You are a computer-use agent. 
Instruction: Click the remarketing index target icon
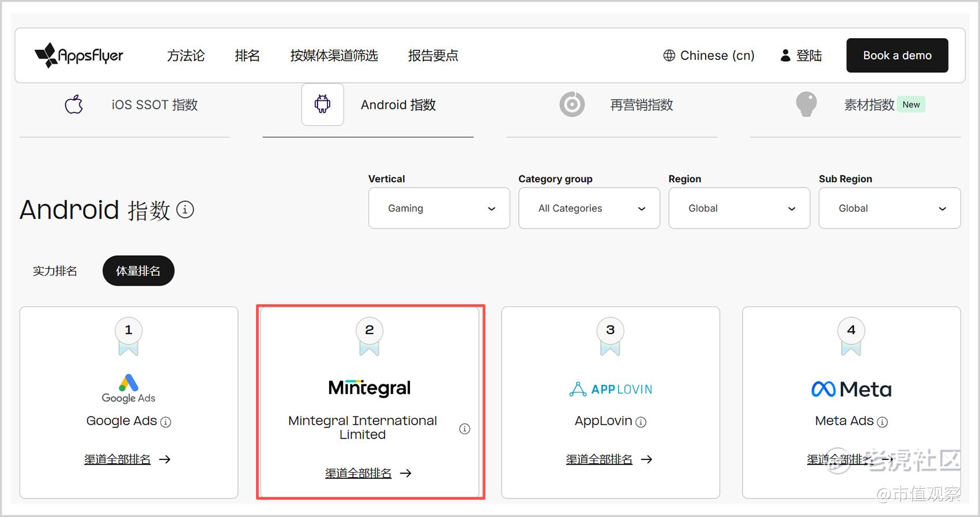coord(572,104)
